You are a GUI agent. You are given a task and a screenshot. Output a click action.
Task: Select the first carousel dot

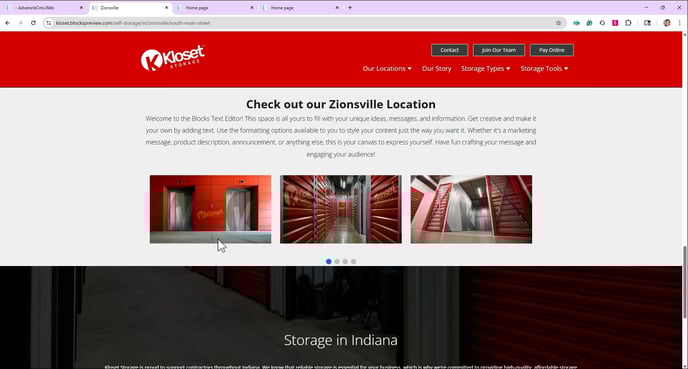[329, 262]
